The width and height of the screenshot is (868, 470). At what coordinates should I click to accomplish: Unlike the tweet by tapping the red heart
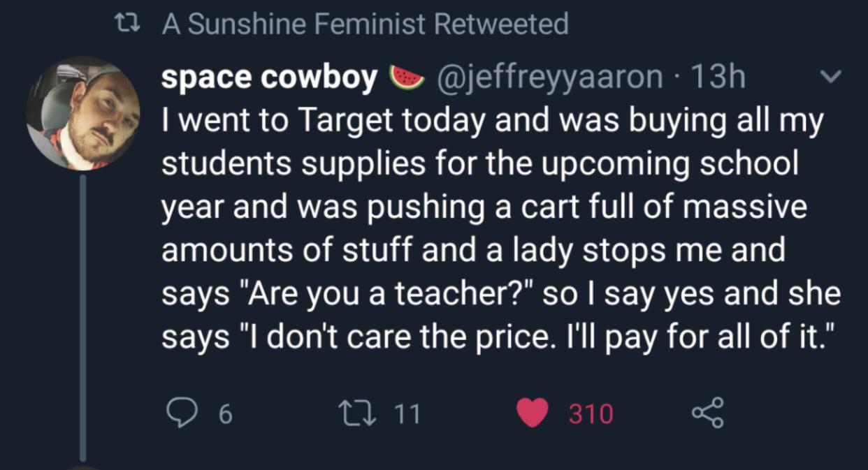coord(534,413)
